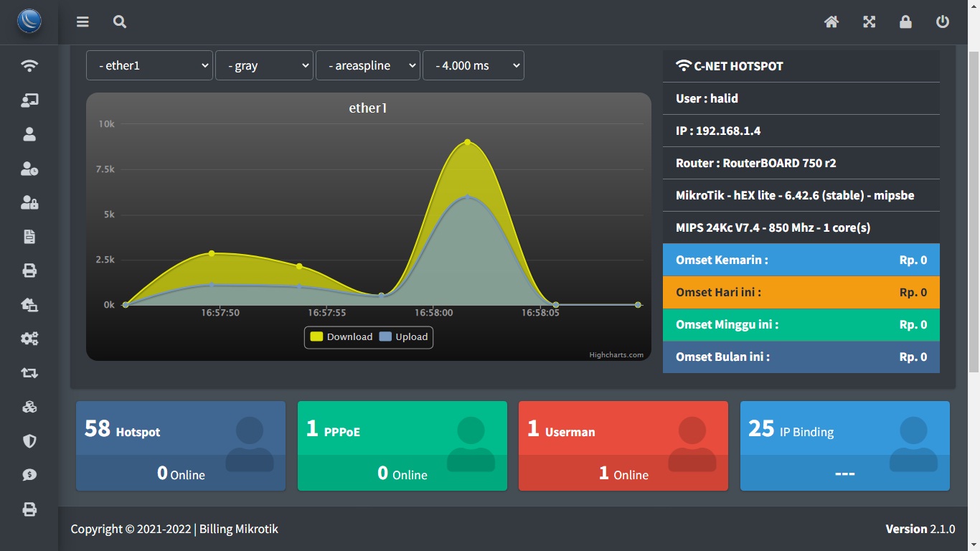Toggle the Upload series visibility

coord(403,336)
